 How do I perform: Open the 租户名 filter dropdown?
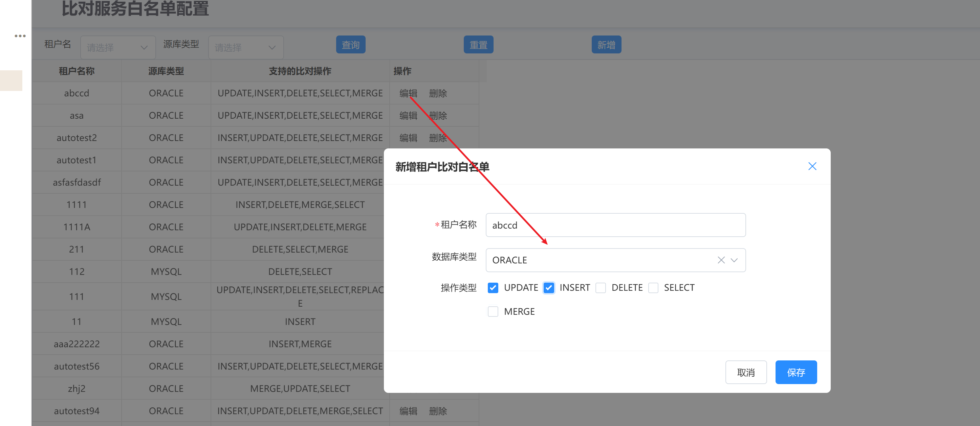pos(117,47)
